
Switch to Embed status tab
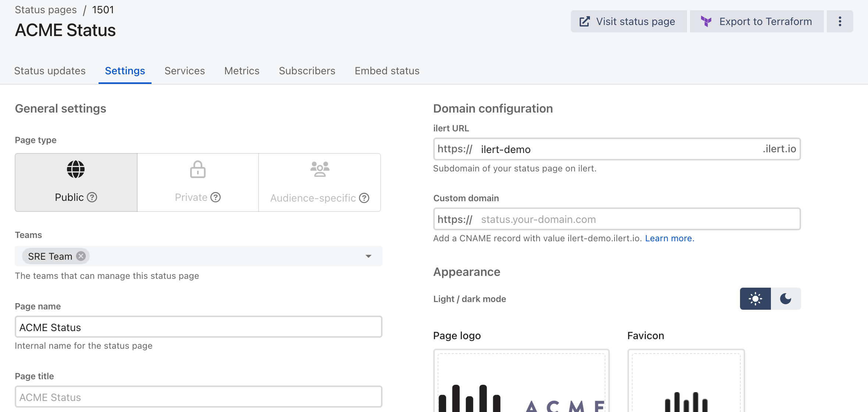[387, 71]
